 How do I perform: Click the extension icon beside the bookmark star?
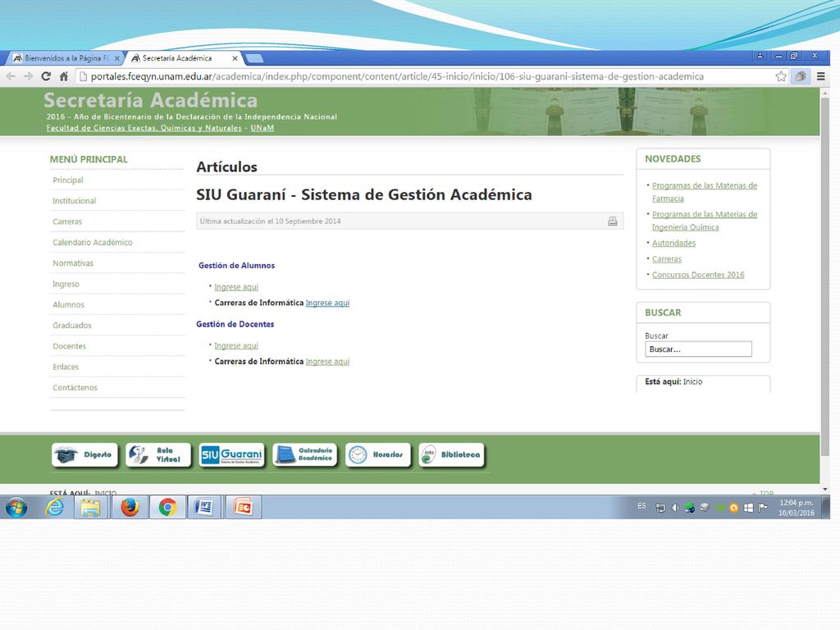click(x=801, y=76)
